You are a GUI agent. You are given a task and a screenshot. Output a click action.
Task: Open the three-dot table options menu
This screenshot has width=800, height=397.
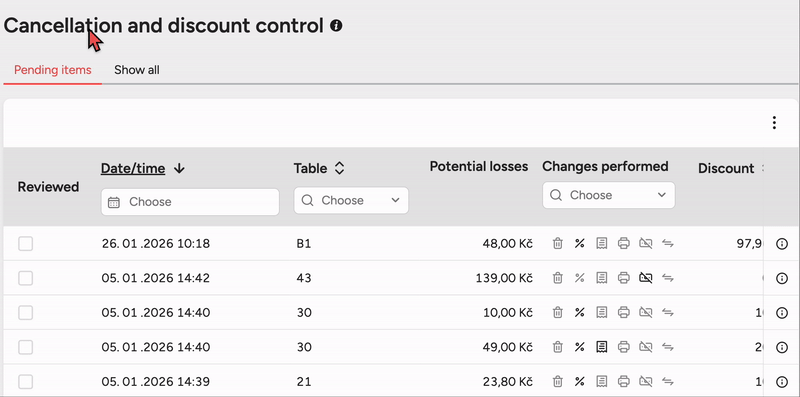coord(774,122)
